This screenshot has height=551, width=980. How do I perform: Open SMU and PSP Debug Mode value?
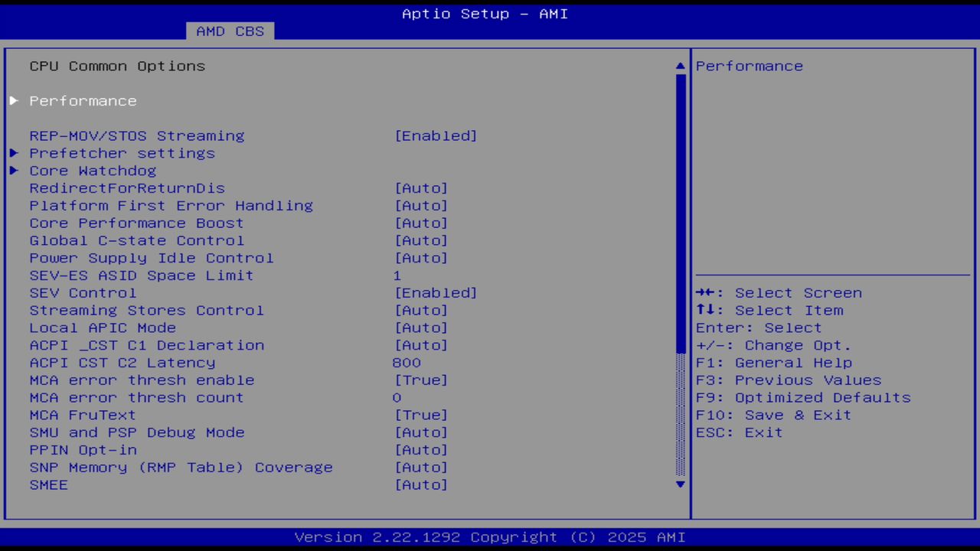click(421, 432)
